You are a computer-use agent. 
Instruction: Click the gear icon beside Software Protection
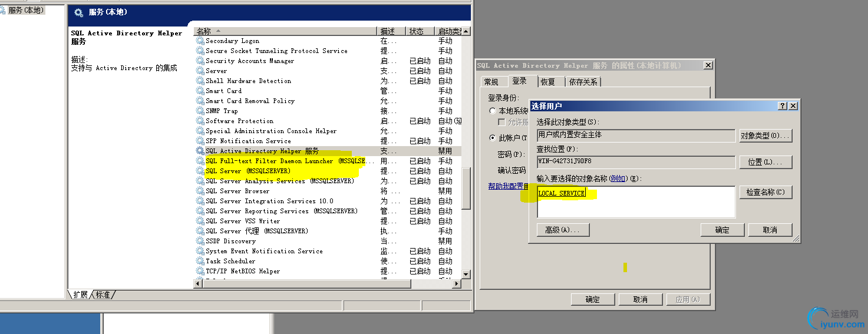[x=200, y=121]
